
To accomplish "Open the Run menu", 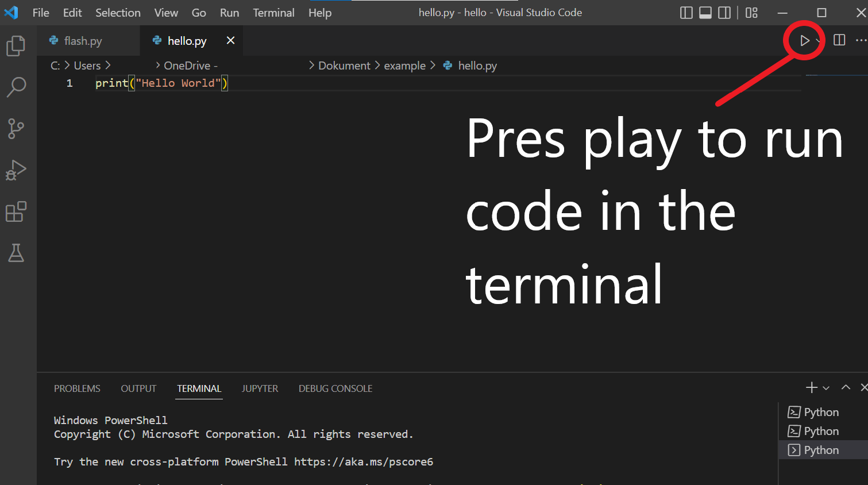I will (x=229, y=13).
